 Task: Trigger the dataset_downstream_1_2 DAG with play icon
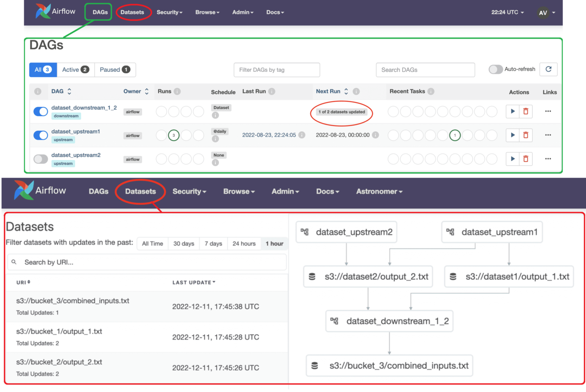point(513,111)
